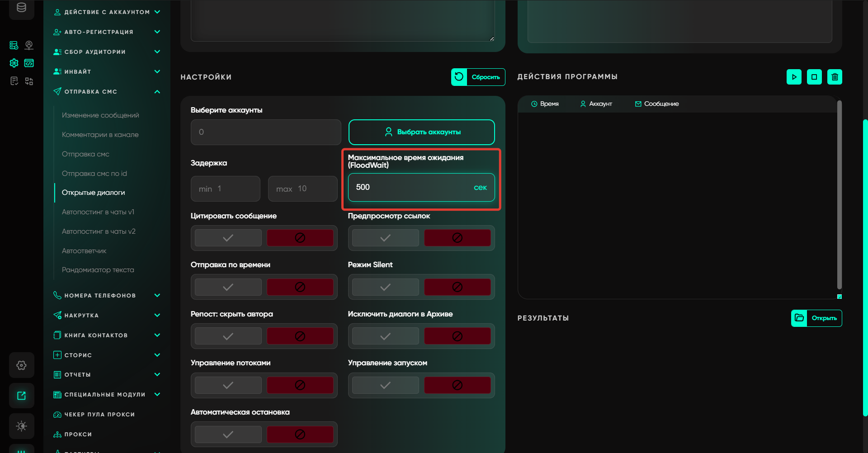Click the square stop button icon

click(814, 77)
